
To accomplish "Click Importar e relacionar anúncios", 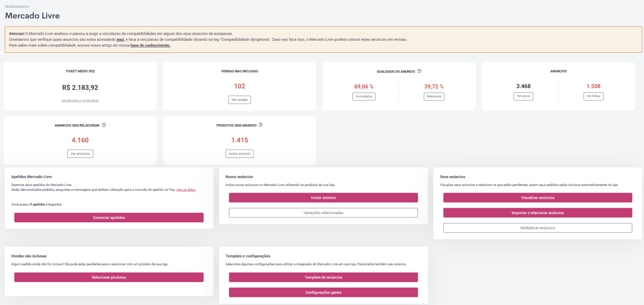I will (537, 213).
